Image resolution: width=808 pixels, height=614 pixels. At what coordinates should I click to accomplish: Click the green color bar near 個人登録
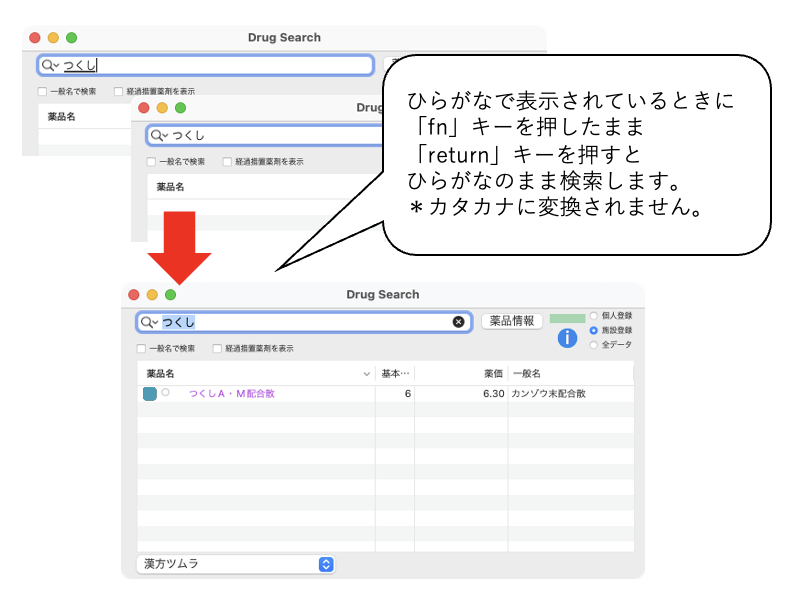[567, 318]
